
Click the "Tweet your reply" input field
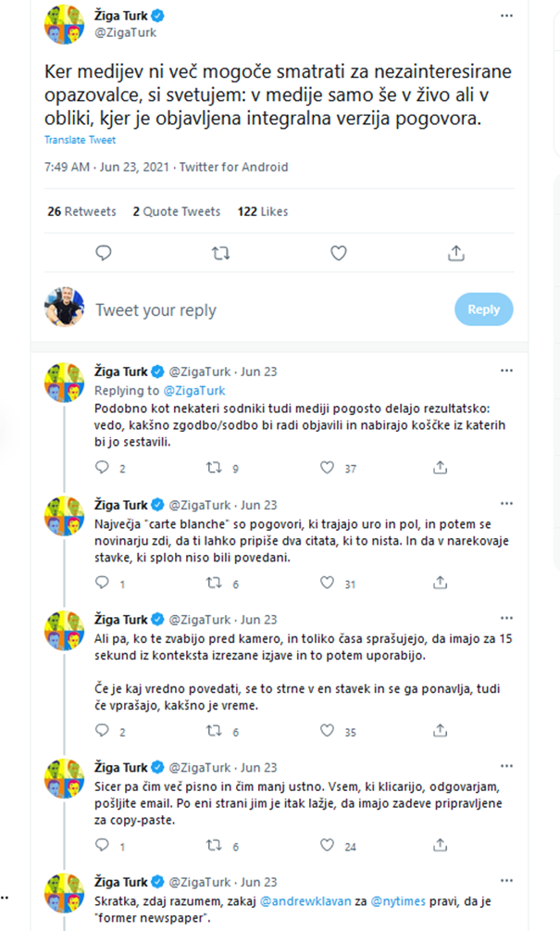click(259, 310)
